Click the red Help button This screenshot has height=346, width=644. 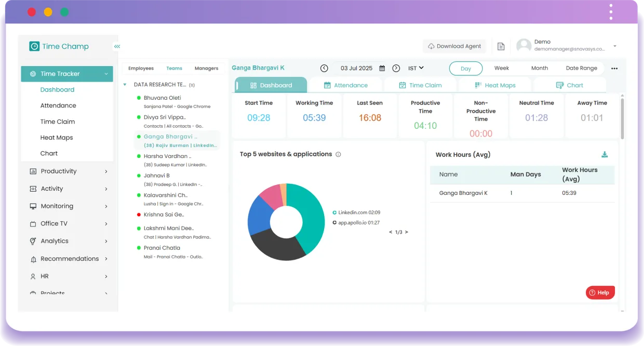click(x=600, y=292)
